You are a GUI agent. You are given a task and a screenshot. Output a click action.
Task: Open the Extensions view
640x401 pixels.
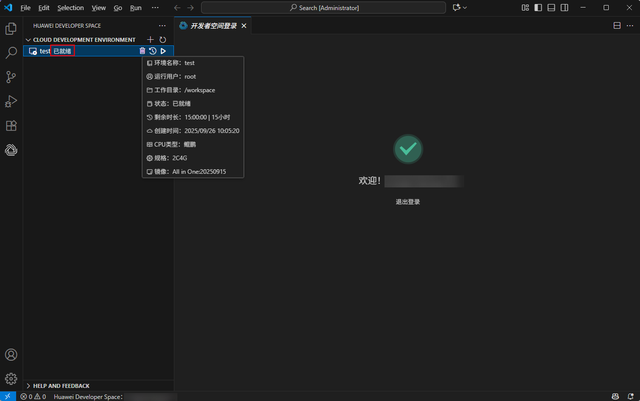tap(11, 126)
